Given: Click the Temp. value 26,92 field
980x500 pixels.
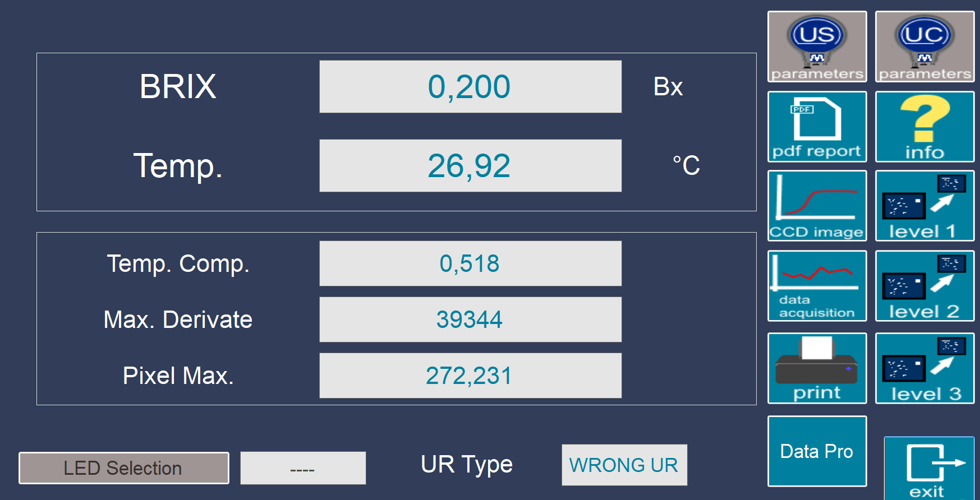Looking at the screenshot, I should point(470,166).
